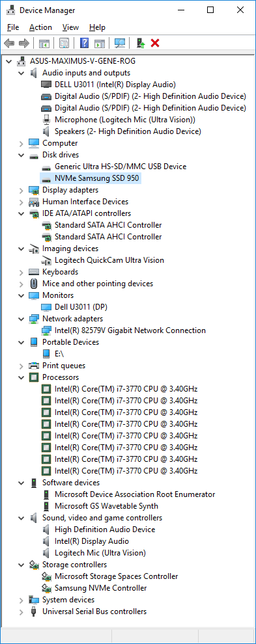The height and width of the screenshot is (644, 256).
Task: Click the Software devices category label
Action: tap(71, 483)
